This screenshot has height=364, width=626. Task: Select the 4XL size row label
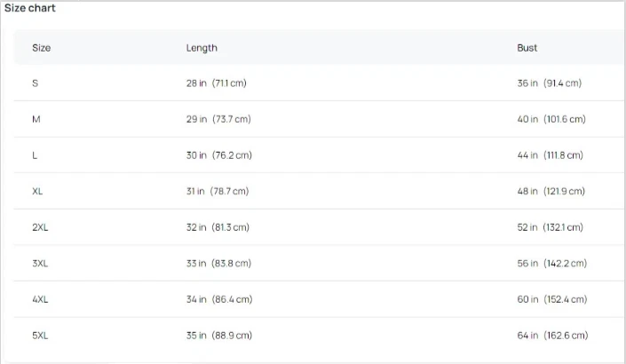[x=40, y=299]
